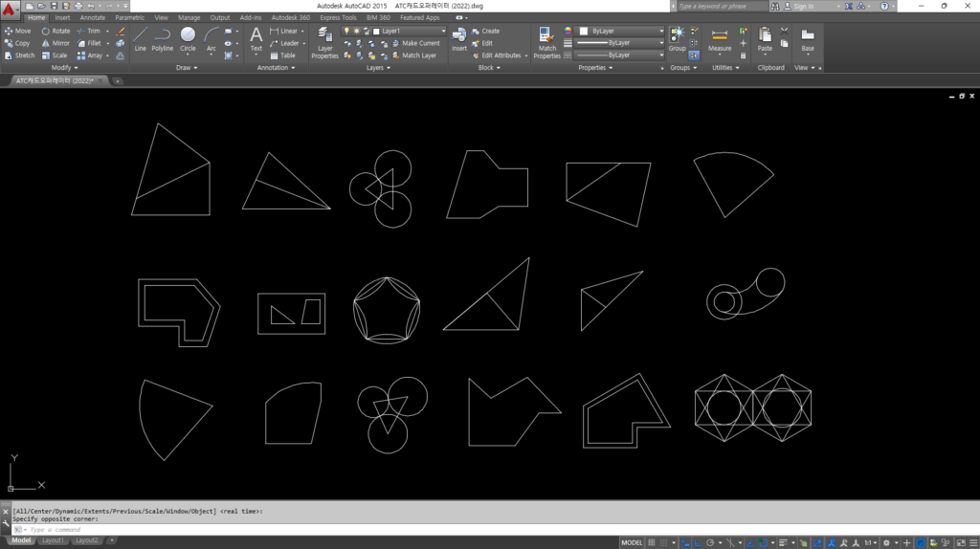Toggle grid display in status bar
Screen dimensions: 980x549
point(653,542)
